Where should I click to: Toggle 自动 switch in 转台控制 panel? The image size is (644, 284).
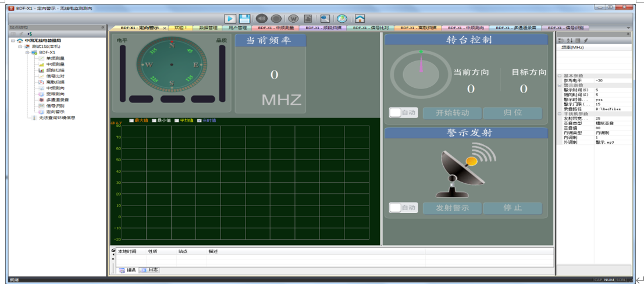click(396, 112)
